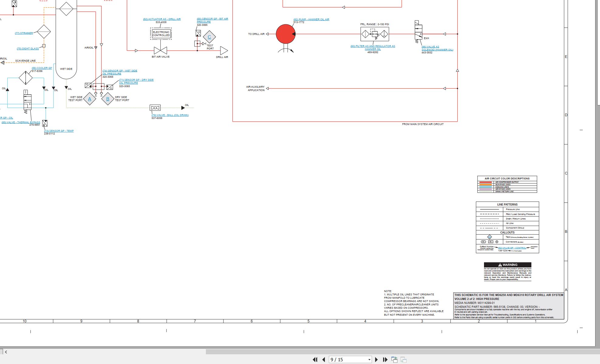Click the 'MEDIA NUMBER: M0114299-01' text
Image resolution: width=600 pixels, height=364 pixels.
[475, 303]
